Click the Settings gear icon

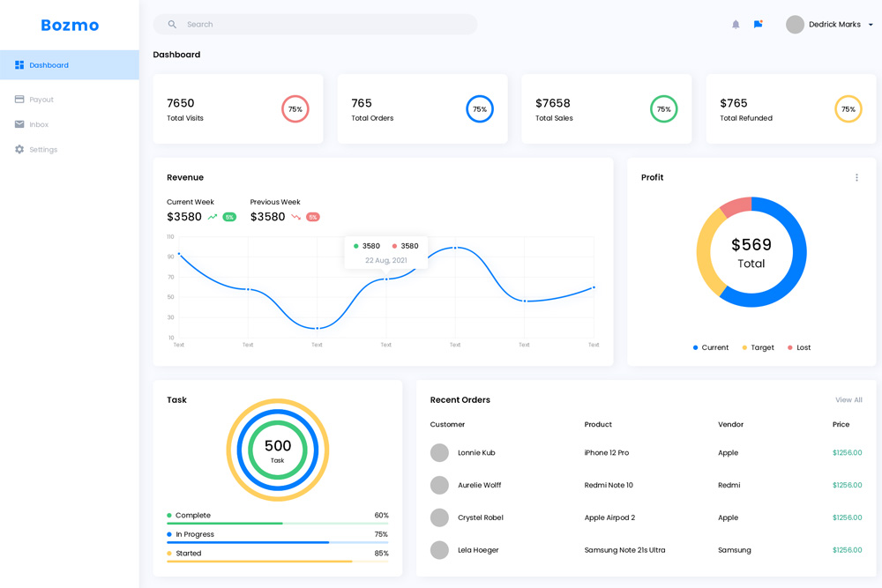pyautogui.click(x=19, y=150)
